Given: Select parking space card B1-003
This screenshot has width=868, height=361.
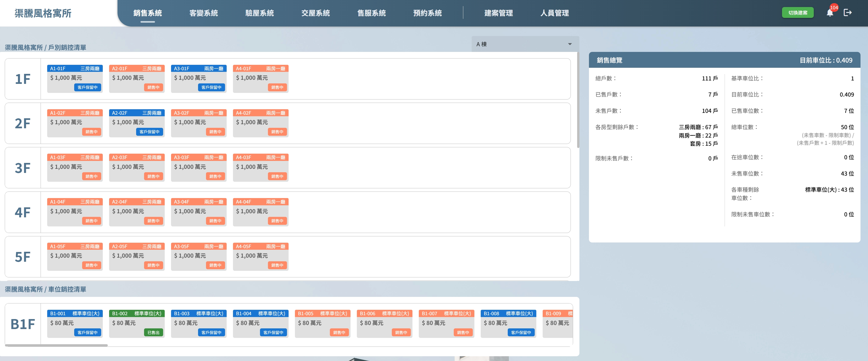Looking at the screenshot, I should pos(199,323).
